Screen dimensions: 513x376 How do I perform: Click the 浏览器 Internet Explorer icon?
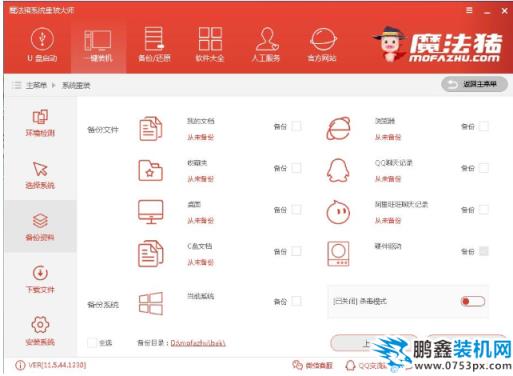pyautogui.click(x=338, y=129)
